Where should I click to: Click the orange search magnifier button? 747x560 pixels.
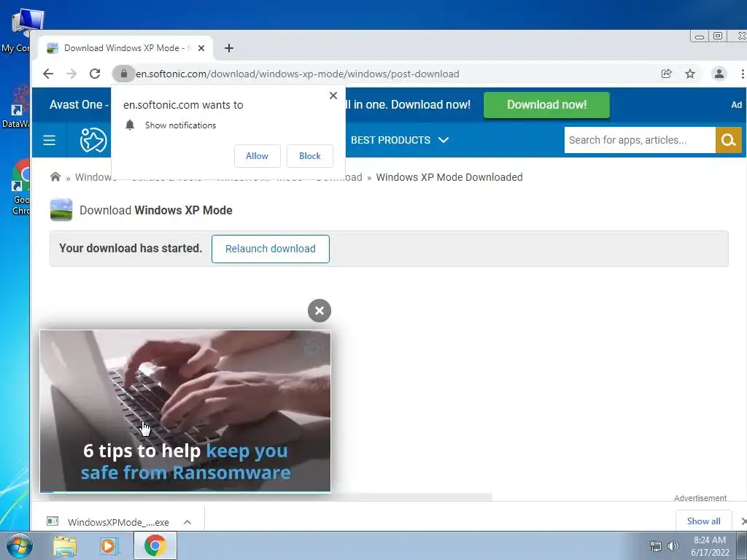pos(729,140)
